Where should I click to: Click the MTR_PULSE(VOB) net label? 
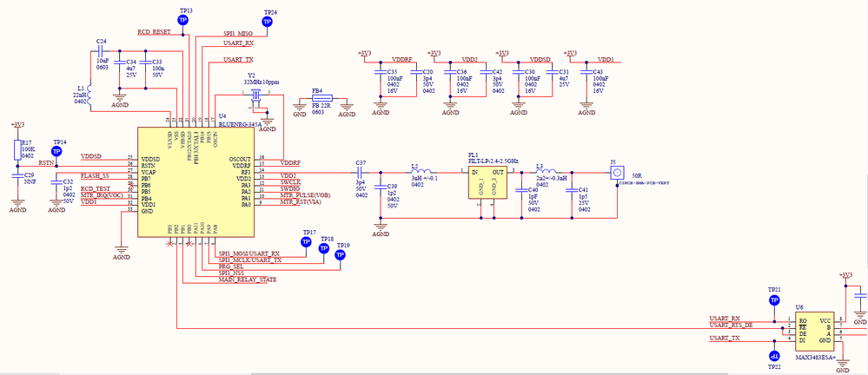click(x=304, y=195)
